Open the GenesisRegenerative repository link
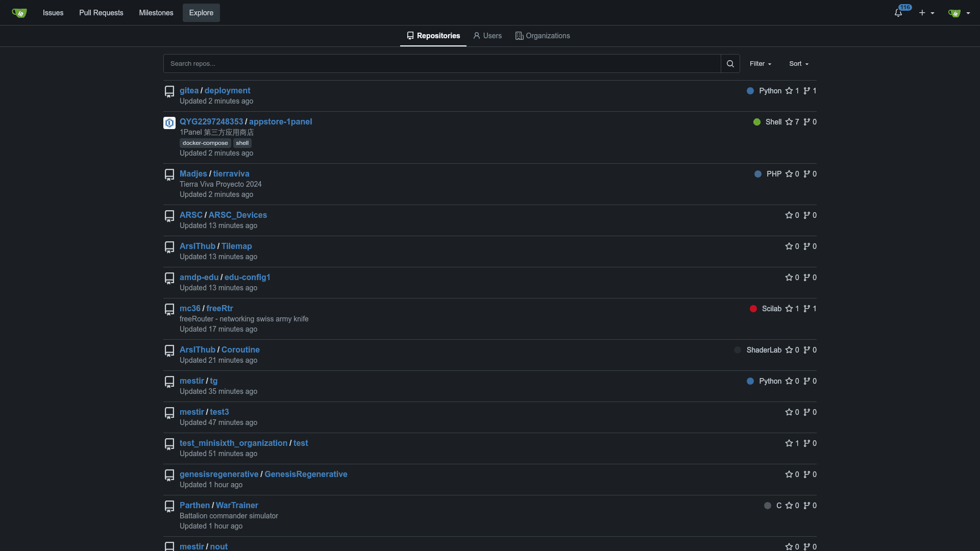 (x=306, y=474)
